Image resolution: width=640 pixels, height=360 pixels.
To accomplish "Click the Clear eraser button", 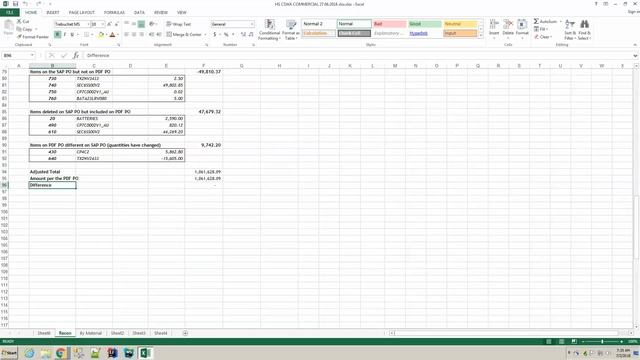I will (x=544, y=37).
